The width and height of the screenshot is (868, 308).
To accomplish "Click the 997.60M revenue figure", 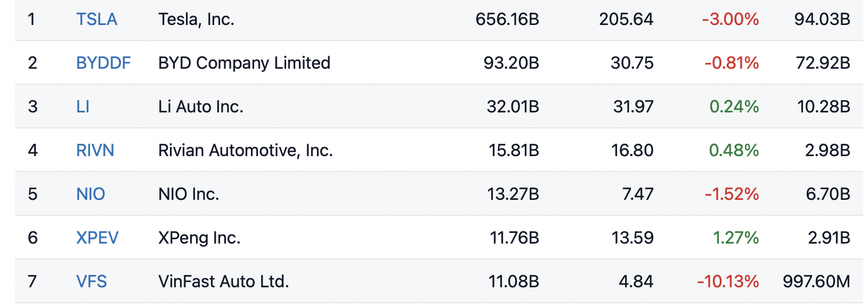I will coord(816,282).
